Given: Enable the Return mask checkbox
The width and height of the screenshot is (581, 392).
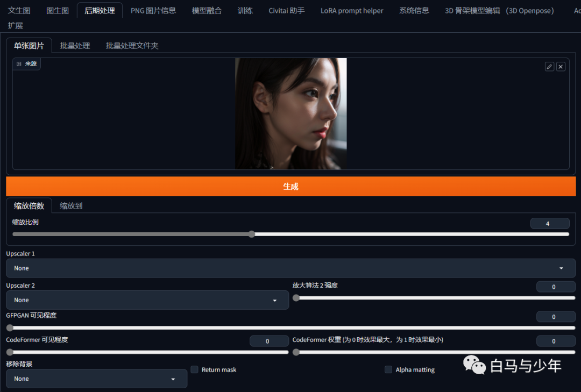Looking at the screenshot, I should pos(195,369).
